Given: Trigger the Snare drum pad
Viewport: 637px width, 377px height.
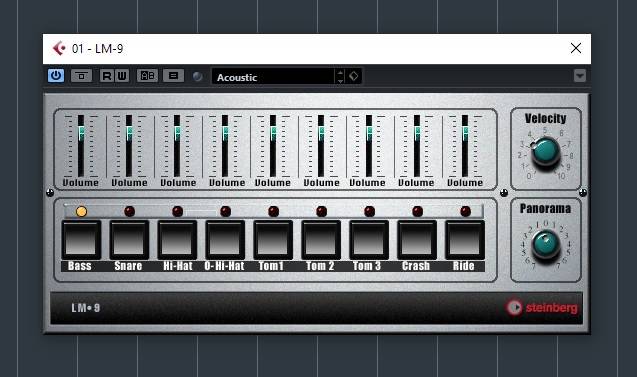Looking at the screenshot, I should coord(129,240).
